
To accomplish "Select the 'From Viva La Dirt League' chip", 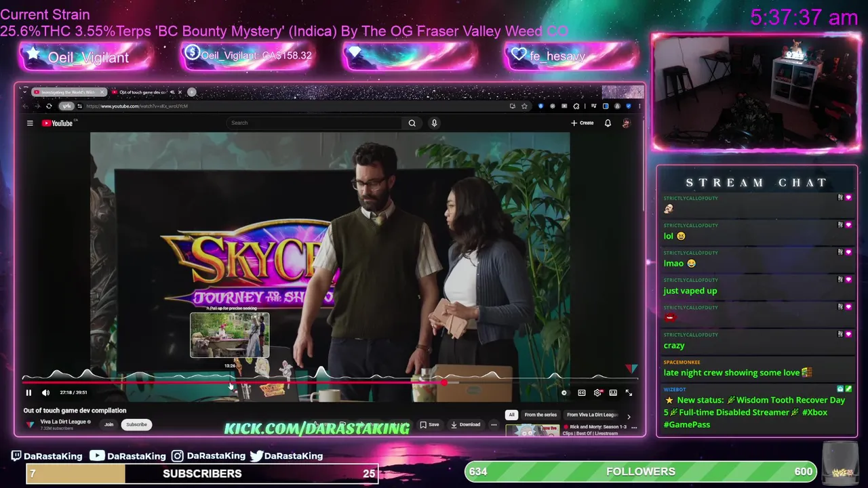I will click(592, 415).
